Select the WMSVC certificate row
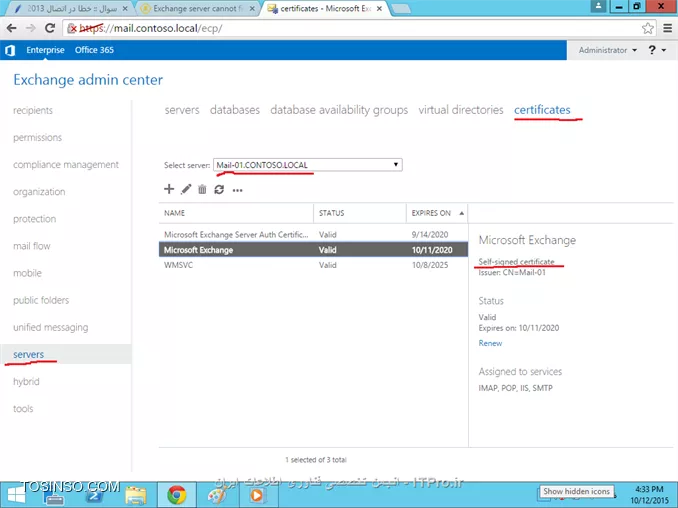This screenshot has width=678, height=508. click(x=313, y=265)
